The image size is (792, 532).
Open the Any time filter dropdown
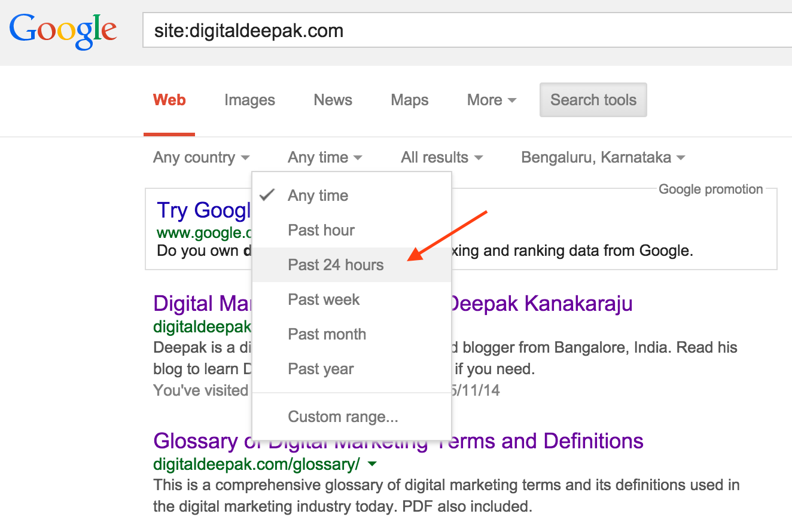(324, 157)
